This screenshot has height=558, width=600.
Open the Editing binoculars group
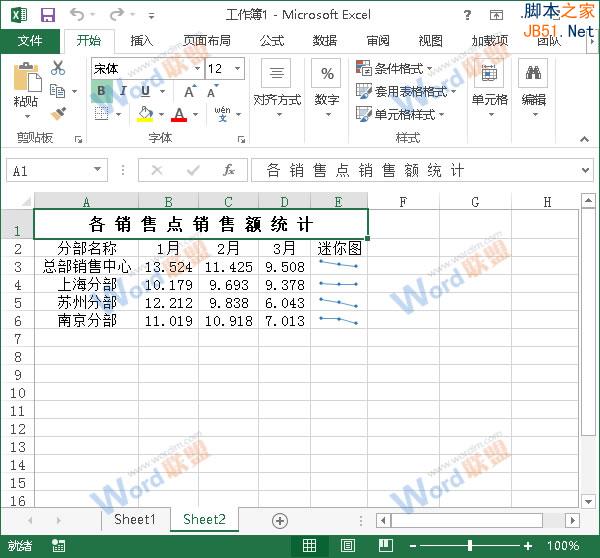coord(533,73)
